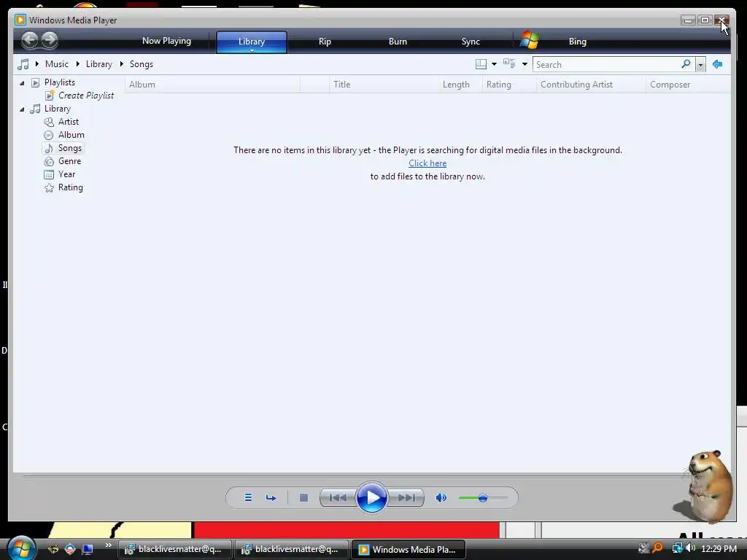Focus the Search input field
The image size is (747, 560).
(608, 64)
